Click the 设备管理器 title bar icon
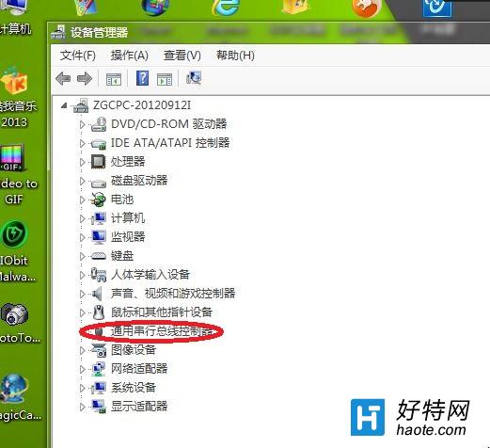Image resolution: width=490 pixels, height=448 pixels. pyautogui.click(x=58, y=32)
